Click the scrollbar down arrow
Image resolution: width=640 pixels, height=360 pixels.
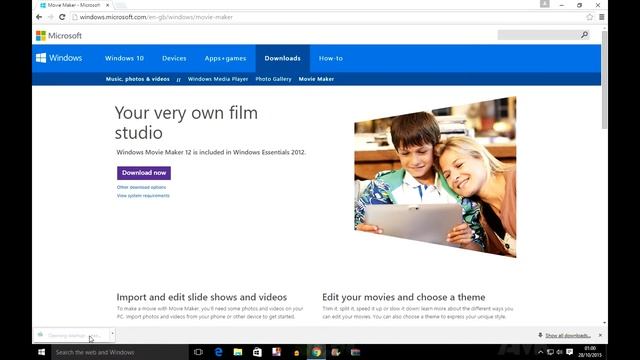point(604,323)
